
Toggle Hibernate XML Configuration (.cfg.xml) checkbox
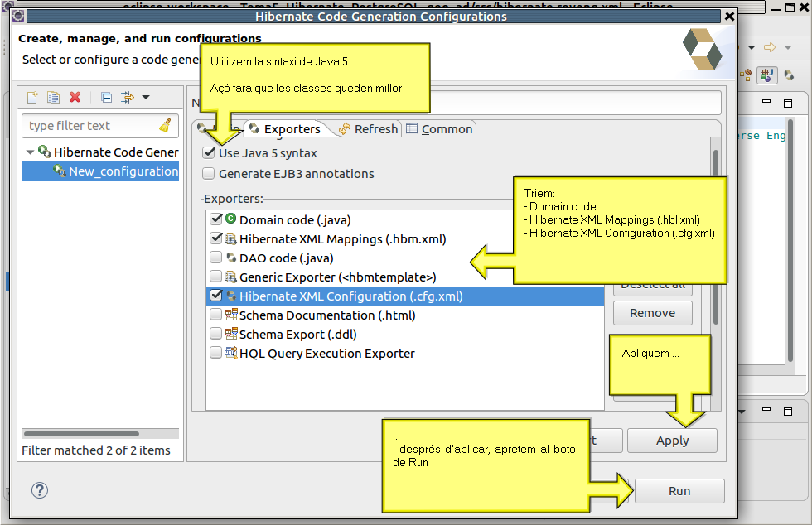pos(216,296)
